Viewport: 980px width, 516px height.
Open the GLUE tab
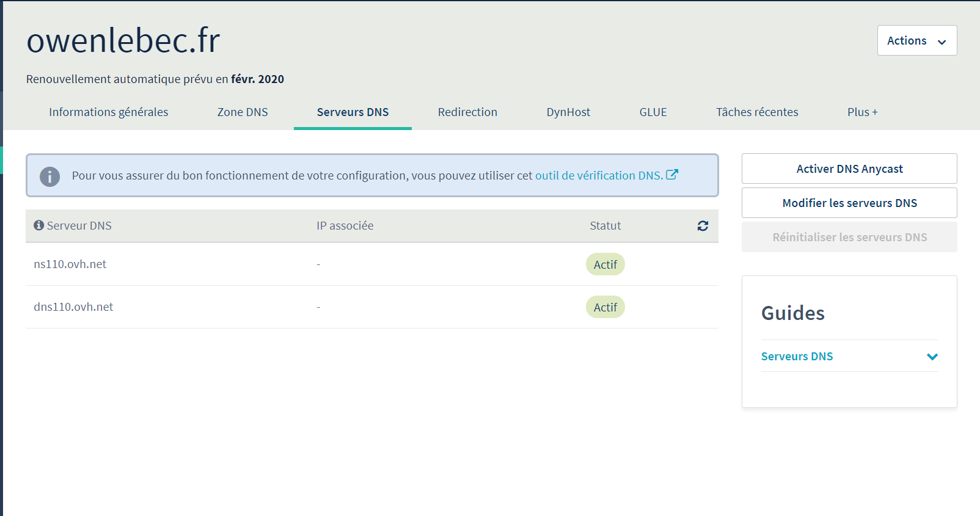[653, 112]
